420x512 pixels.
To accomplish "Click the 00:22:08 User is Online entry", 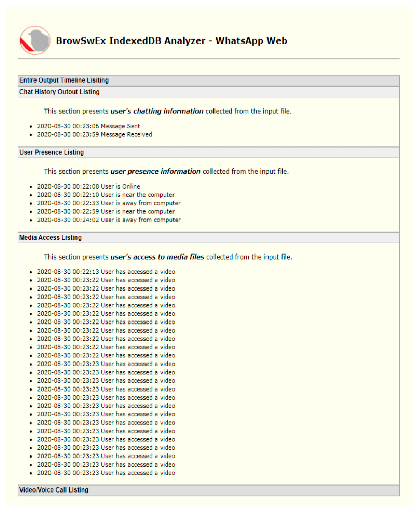I will click(x=88, y=186).
